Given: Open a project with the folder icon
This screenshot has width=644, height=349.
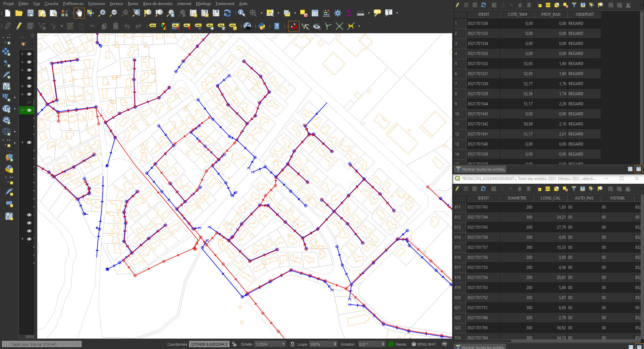Looking at the screenshot, I should 19,13.
